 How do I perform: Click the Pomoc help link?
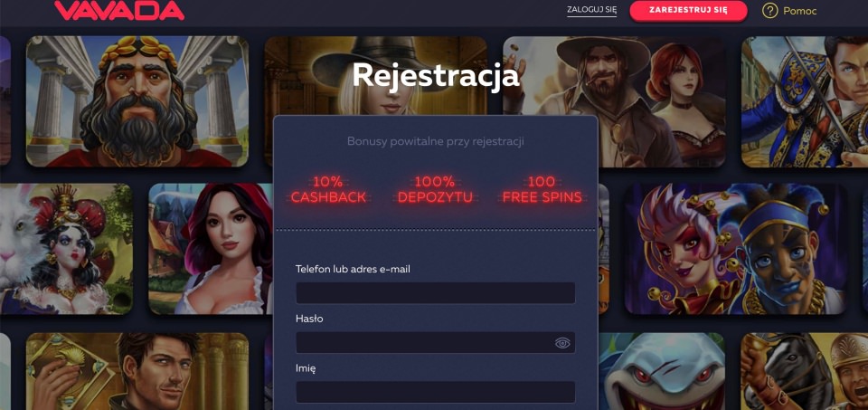(x=799, y=11)
